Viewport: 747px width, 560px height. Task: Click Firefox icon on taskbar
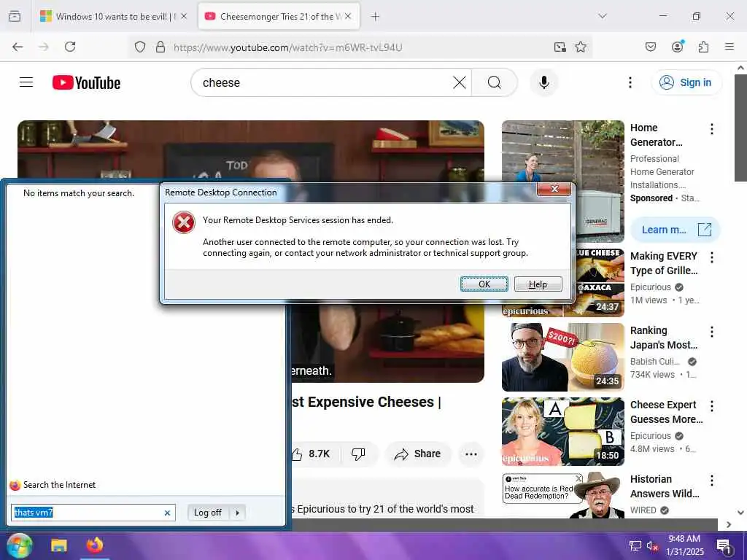[94, 545]
